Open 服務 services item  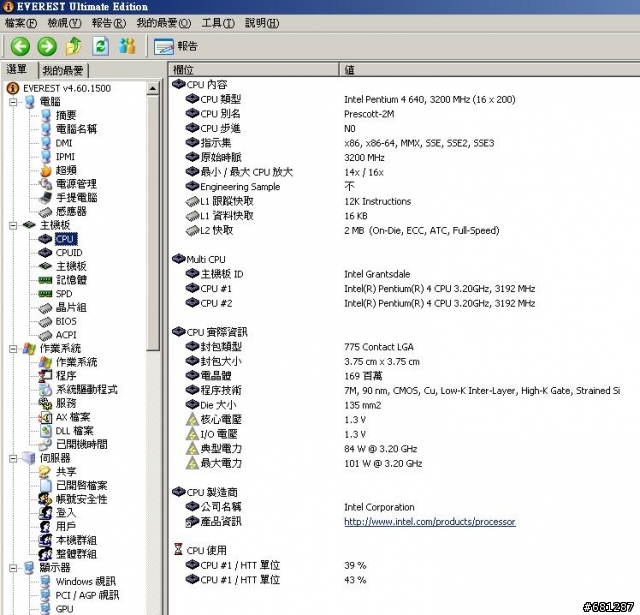(66, 403)
